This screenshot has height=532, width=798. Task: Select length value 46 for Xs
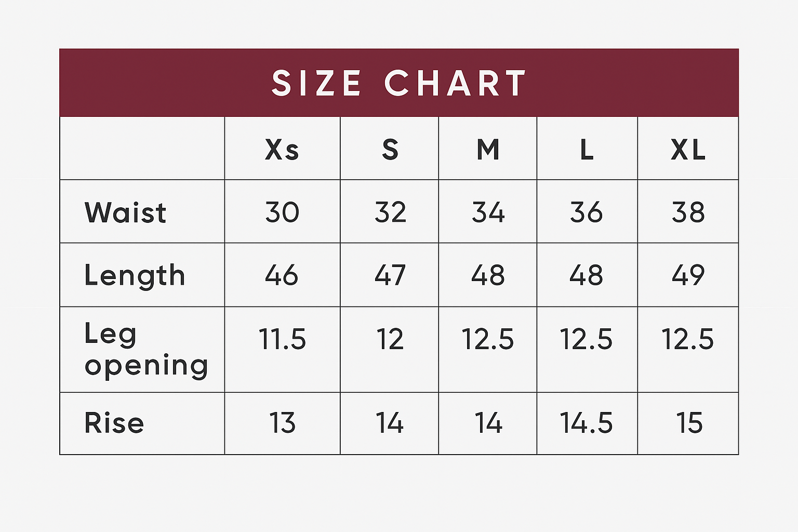point(282,275)
